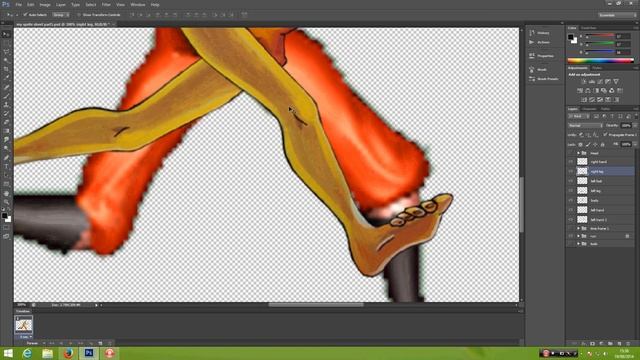Open the Auto-Select Group dropdown
Image resolution: width=640 pixels, height=360 pixels.
pyautogui.click(x=61, y=15)
